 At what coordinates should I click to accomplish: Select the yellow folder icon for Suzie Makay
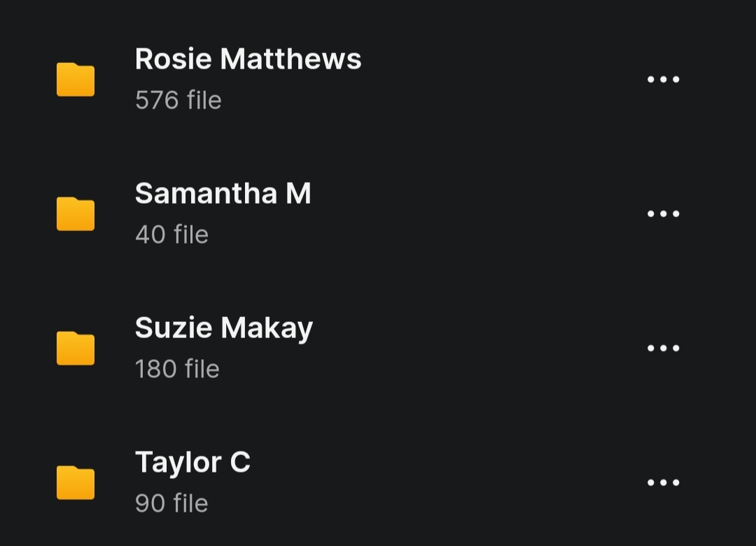[x=76, y=348]
